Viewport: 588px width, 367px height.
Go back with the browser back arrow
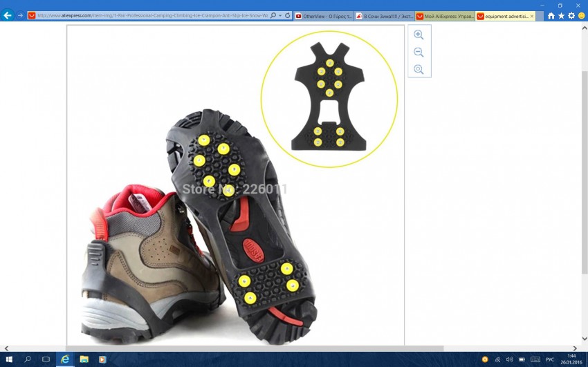click(8, 15)
